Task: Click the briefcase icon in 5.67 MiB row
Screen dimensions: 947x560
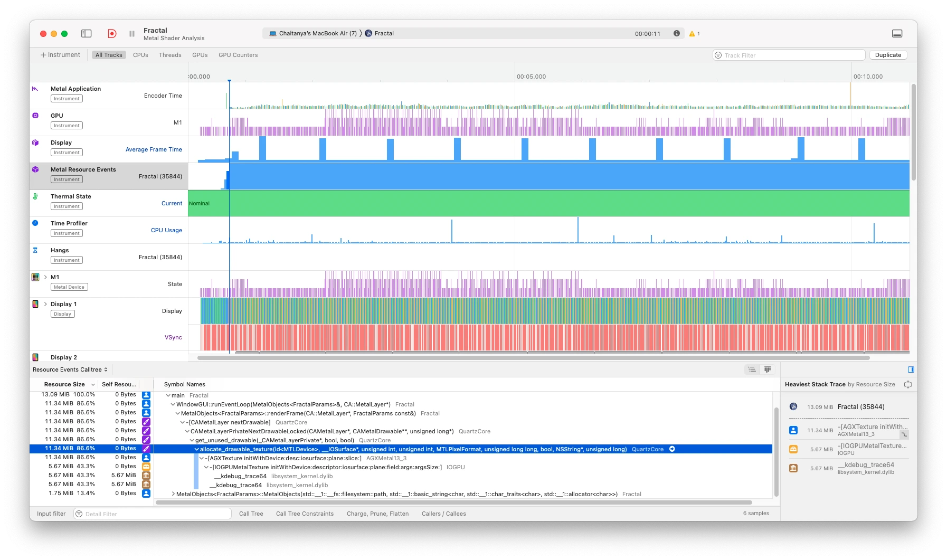Action: (x=146, y=467)
